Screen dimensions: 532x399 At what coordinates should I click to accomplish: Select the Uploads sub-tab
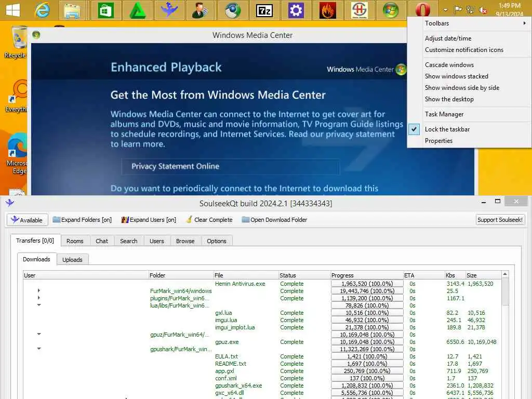pyautogui.click(x=72, y=260)
